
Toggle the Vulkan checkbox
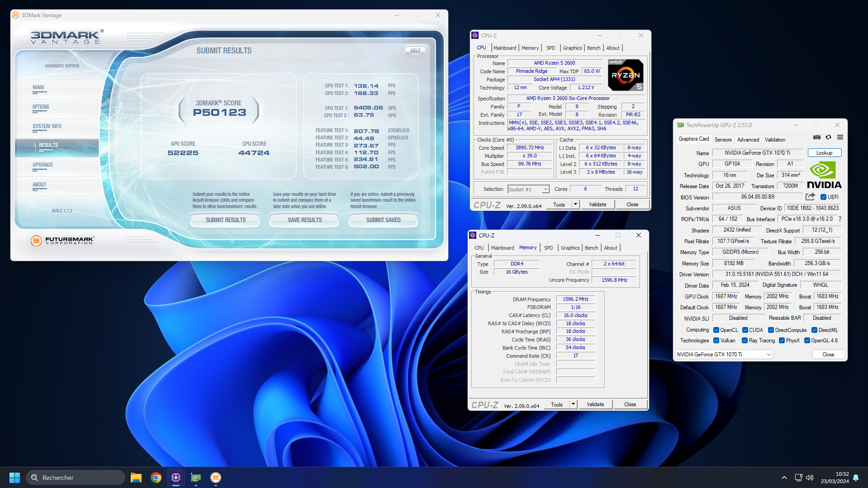tap(716, 341)
